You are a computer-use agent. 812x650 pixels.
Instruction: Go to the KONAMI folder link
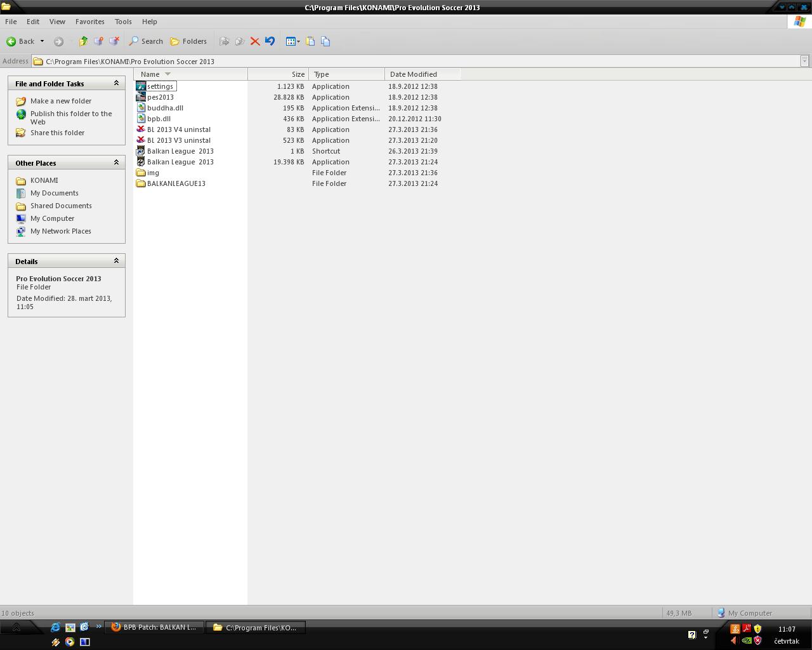(x=44, y=180)
